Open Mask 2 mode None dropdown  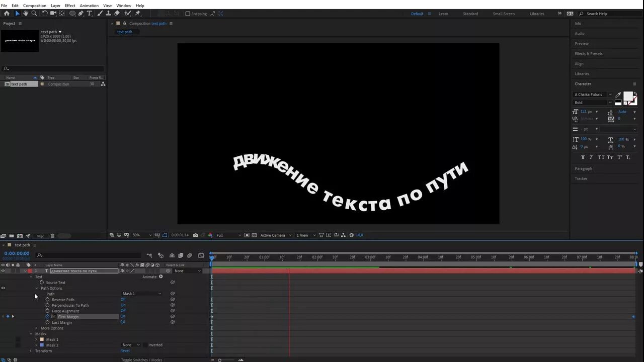coord(130,345)
